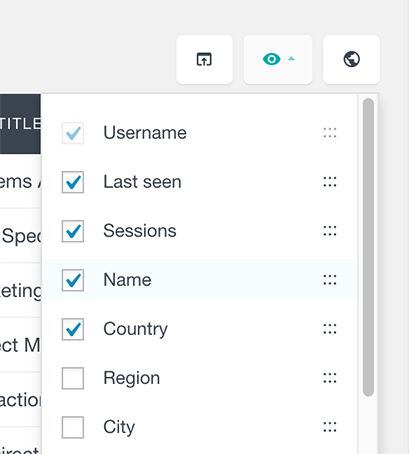The height and width of the screenshot is (454, 409).
Task: Click drag handle beside Sessions
Action: (x=330, y=231)
